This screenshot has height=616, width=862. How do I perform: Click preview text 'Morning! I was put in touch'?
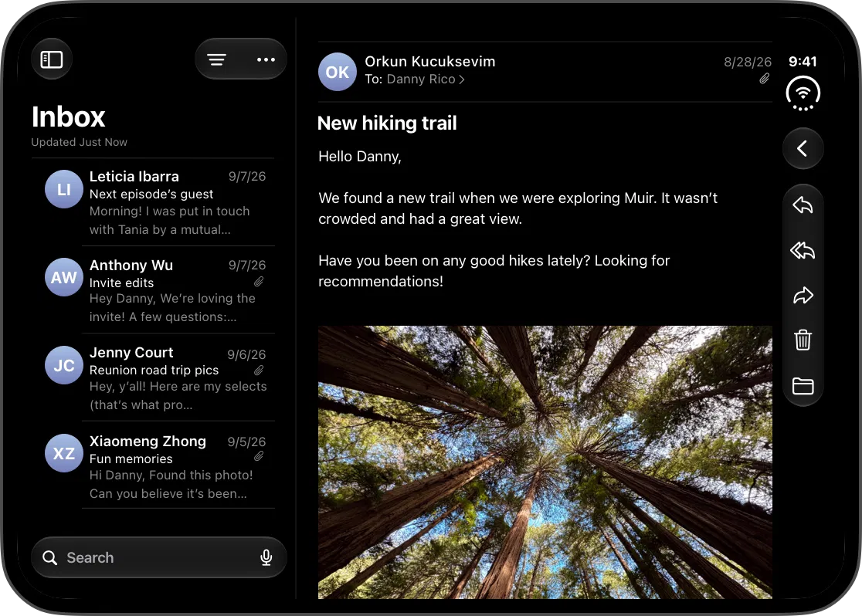pos(169,211)
